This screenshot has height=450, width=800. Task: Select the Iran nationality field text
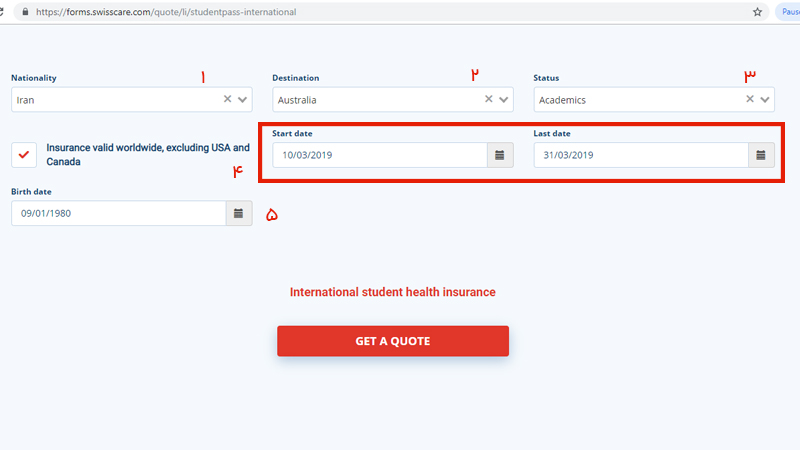coord(26,100)
